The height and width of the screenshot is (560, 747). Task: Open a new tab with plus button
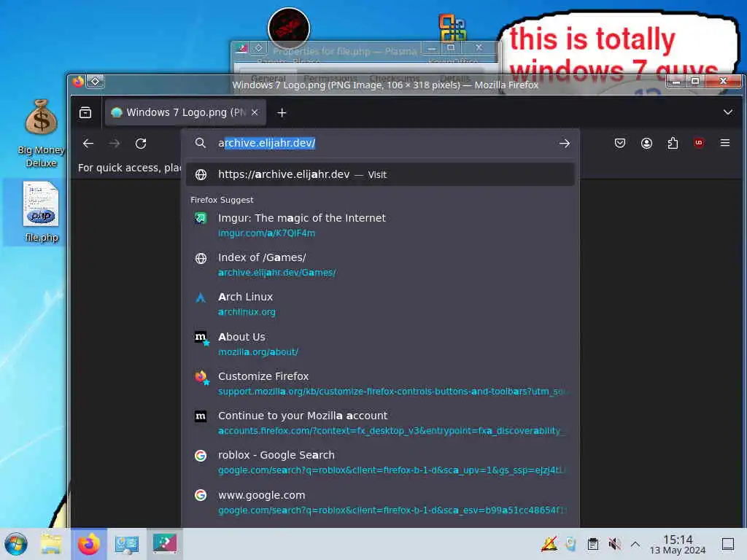point(282,113)
